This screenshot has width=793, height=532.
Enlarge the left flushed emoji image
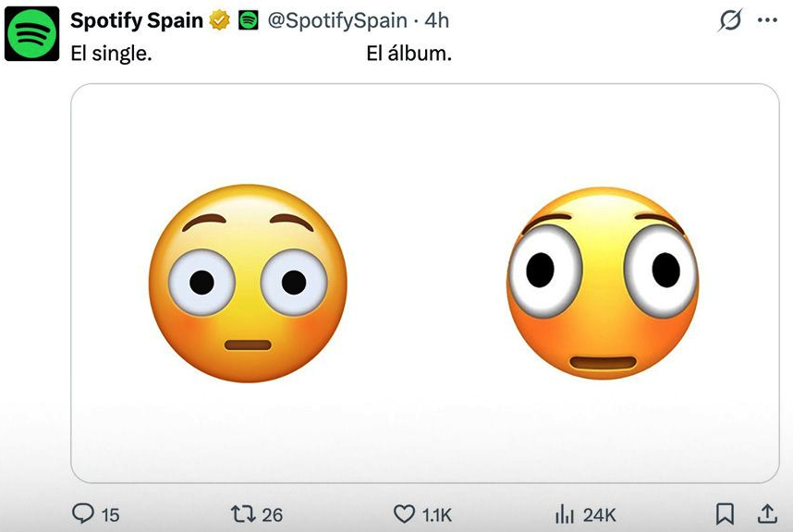click(x=248, y=284)
